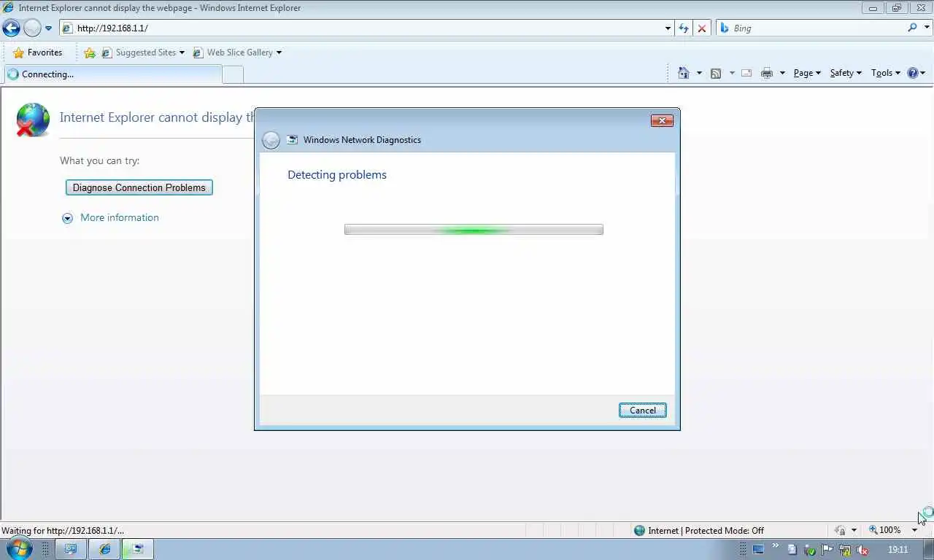The height and width of the screenshot is (560, 934).
Task: Open Action Center flag tray icon
Action: pos(827,550)
